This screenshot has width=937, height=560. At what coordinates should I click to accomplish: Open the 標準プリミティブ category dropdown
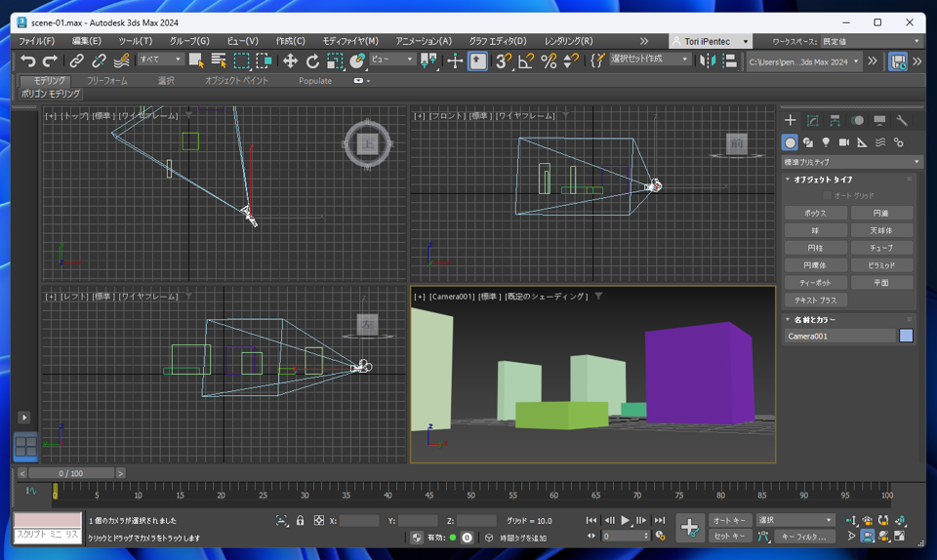coord(851,162)
